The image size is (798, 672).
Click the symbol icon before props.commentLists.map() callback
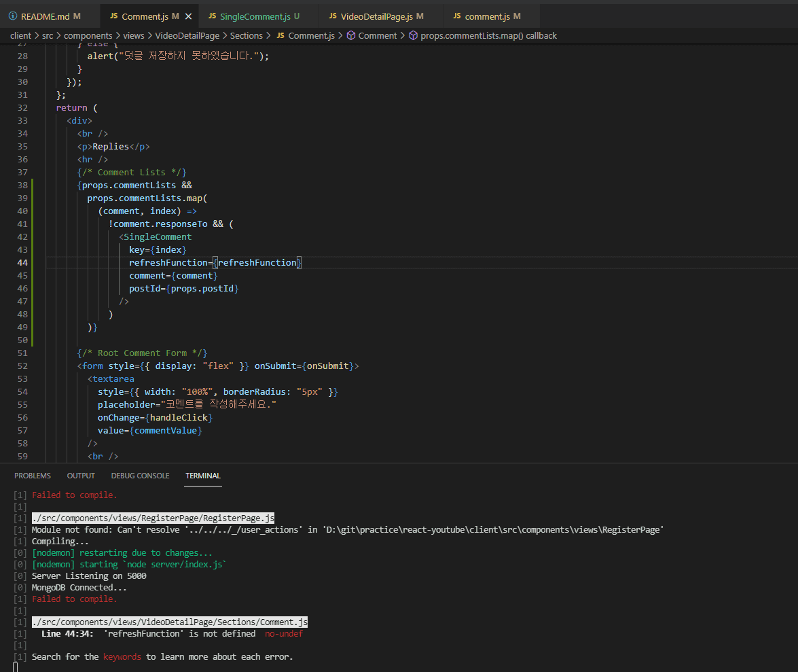tap(413, 35)
